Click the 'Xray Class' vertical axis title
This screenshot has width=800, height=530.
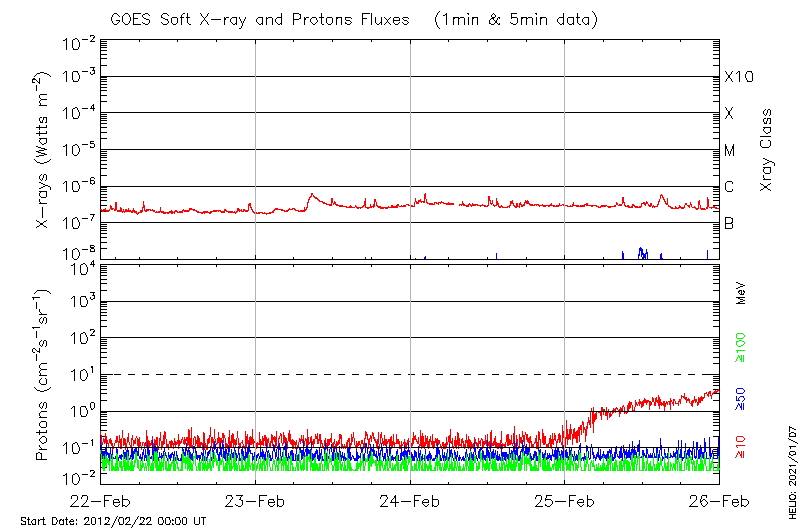click(x=767, y=150)
